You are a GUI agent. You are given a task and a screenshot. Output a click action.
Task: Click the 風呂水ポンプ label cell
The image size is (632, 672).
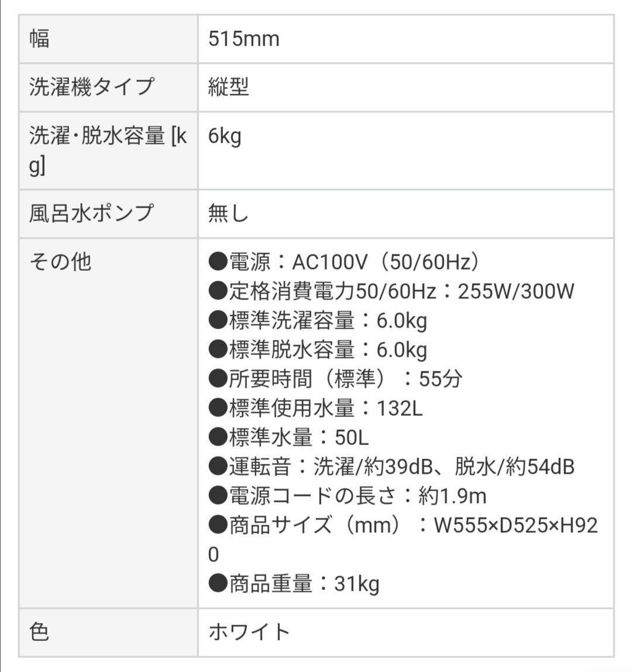point(91,213)
